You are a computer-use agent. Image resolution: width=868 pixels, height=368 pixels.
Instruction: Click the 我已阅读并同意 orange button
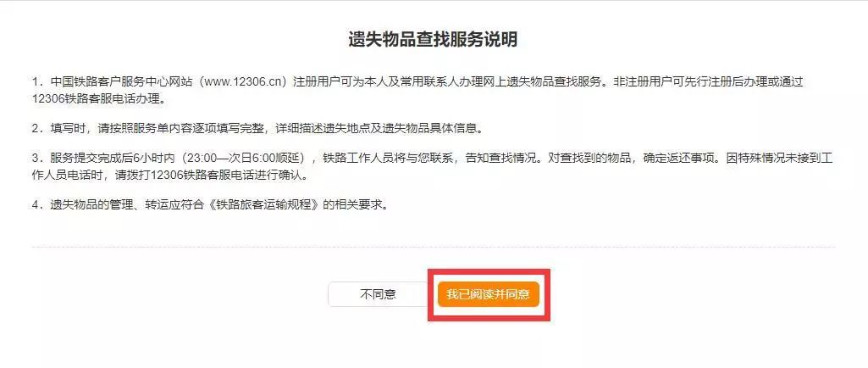point(489,294)
